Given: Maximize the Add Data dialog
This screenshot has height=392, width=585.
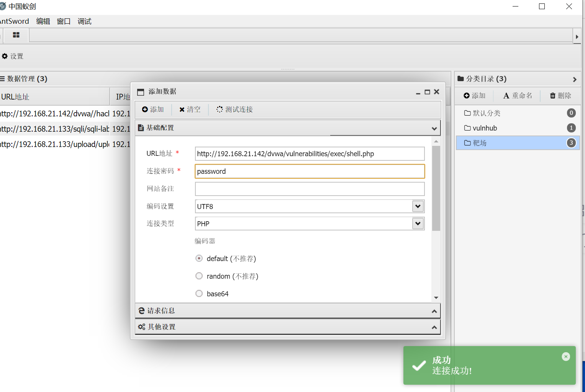Looking at the screenshot, I should pos(427,92).
